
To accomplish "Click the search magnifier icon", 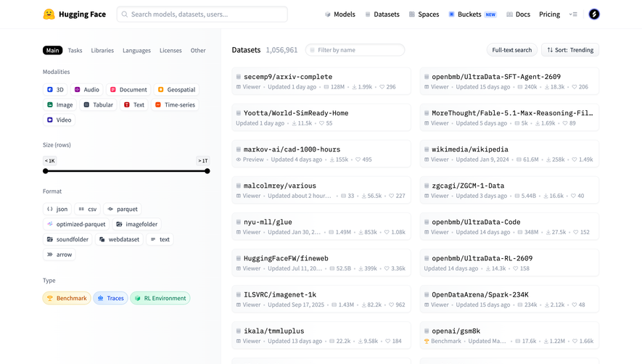I will [125, 15].
